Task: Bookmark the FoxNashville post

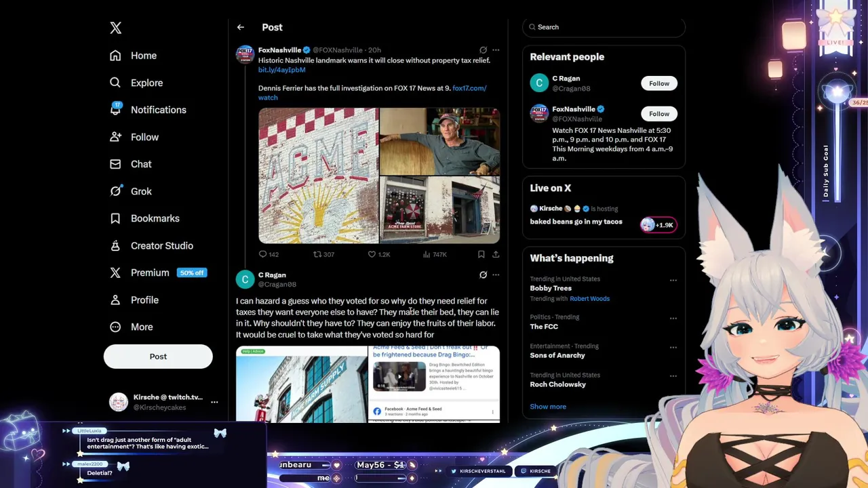Action: point(481,254)
